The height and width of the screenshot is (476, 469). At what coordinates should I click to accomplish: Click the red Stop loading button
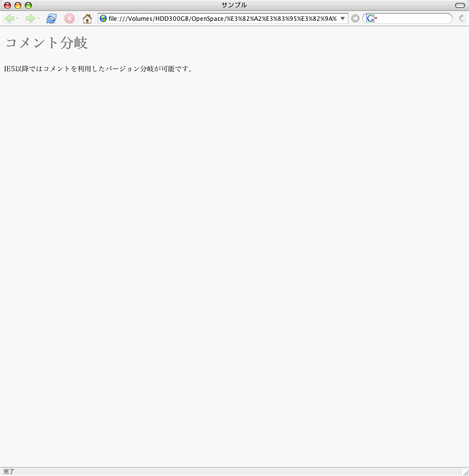point(69,18)
